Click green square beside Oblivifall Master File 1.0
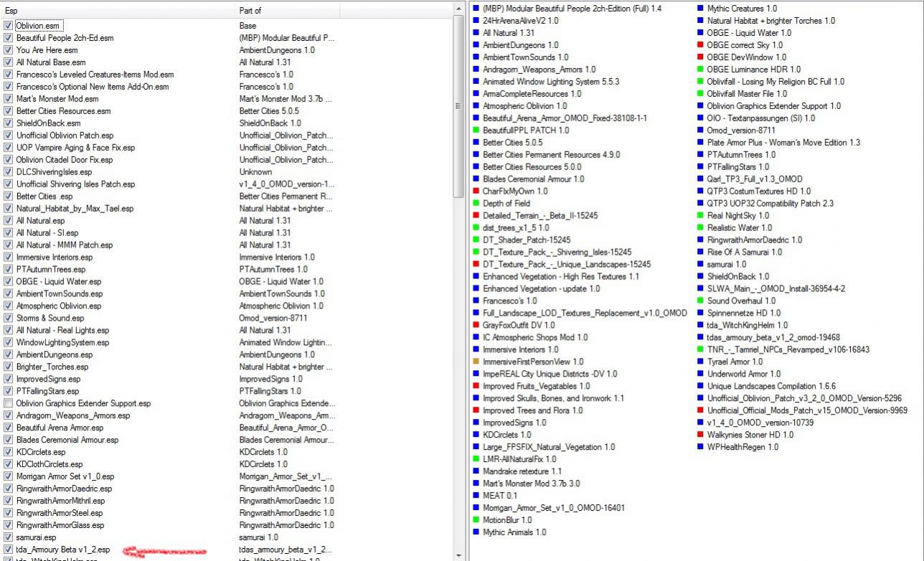This screenshot has width=924, height=561. pos(700,94)
